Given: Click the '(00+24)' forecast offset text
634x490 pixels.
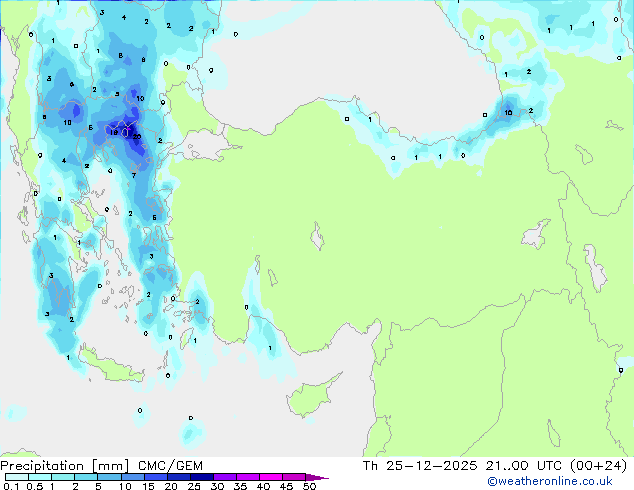Looking at the screenshot, I should coord(598,466).
